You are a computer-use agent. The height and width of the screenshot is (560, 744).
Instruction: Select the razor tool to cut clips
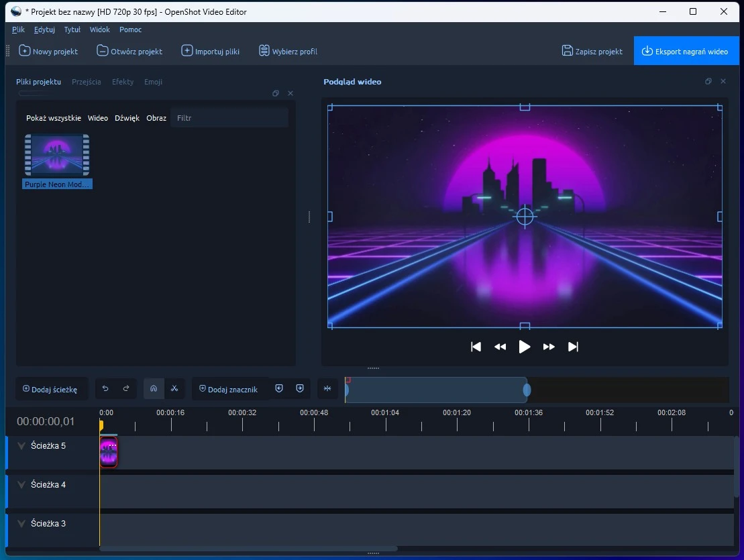click(174, 389)
